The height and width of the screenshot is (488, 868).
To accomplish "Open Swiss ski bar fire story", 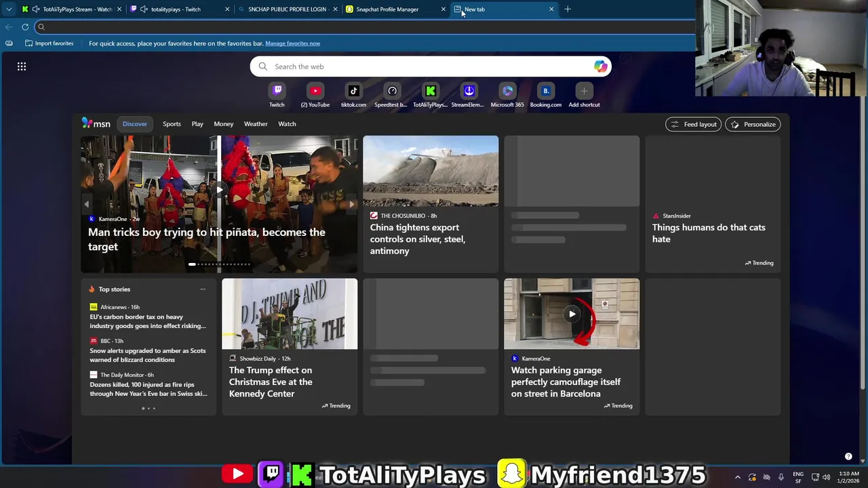I will 149,389.
